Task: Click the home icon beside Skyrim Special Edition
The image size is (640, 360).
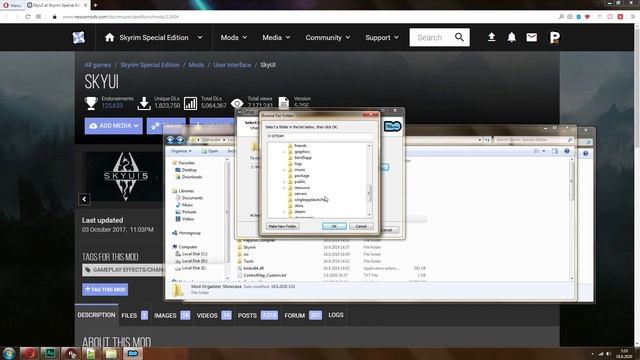Action: [x=109, y=38]
